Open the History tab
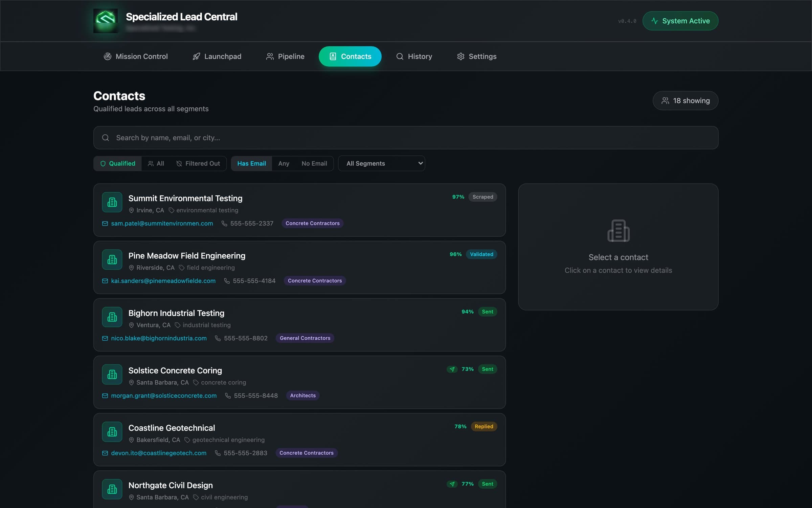Viewport: 812px width, 508px height. point(414,57)
